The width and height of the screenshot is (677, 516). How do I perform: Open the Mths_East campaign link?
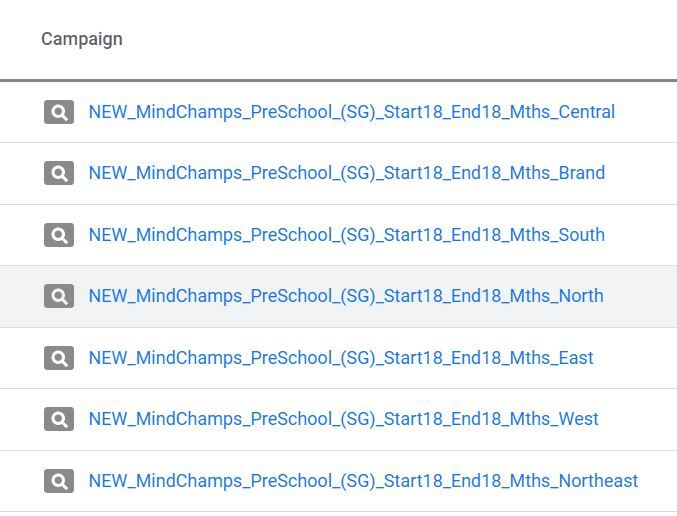[x=341, y=358]
